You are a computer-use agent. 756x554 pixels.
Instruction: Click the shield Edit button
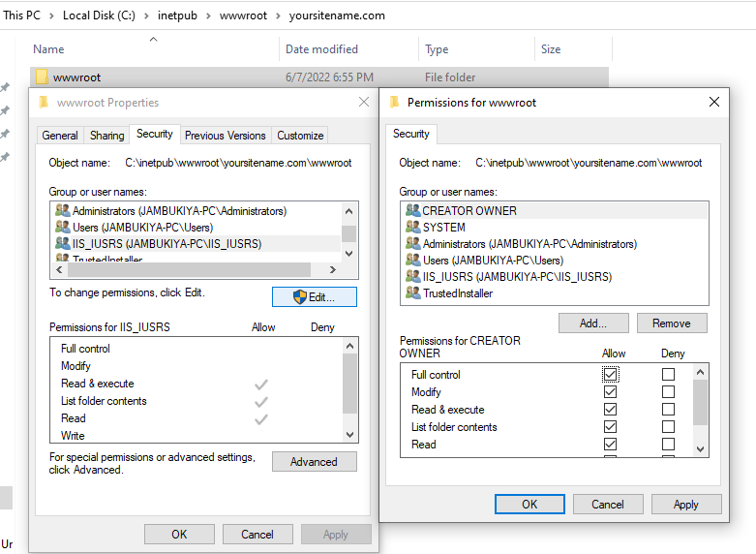pos(315,296)
